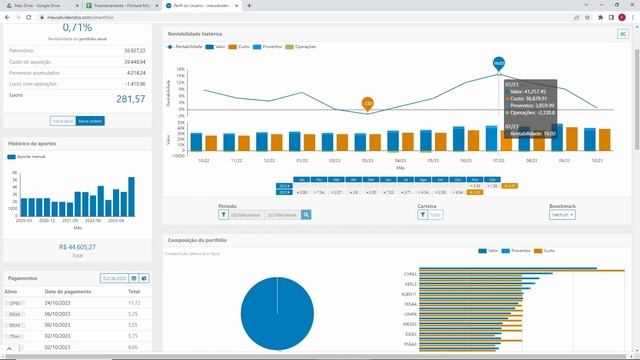The image size is (640, 360).
Task: Click the Dez month header in monthly table
Action: (492, 180)
